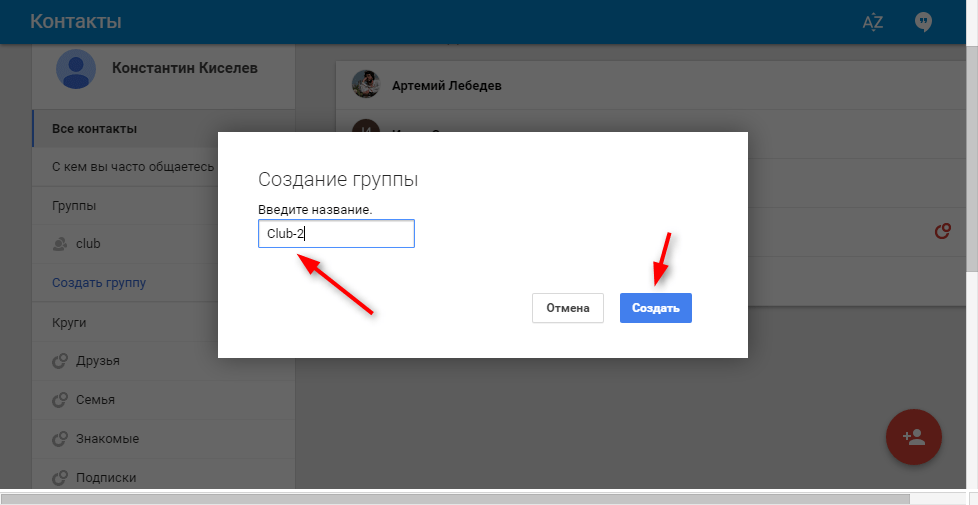This screenshot has height=505, width=978.
Task: Open the Hangouts chat icon
Action: [x=923, y=22]
